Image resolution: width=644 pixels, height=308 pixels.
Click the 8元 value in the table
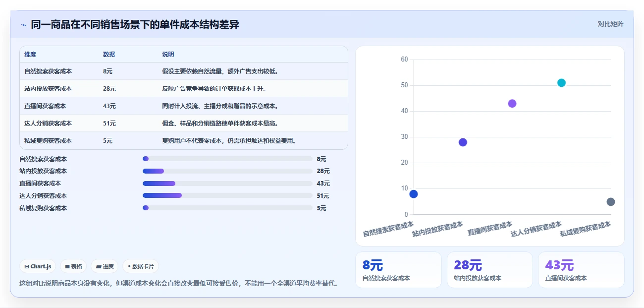(x=107, y=71)
